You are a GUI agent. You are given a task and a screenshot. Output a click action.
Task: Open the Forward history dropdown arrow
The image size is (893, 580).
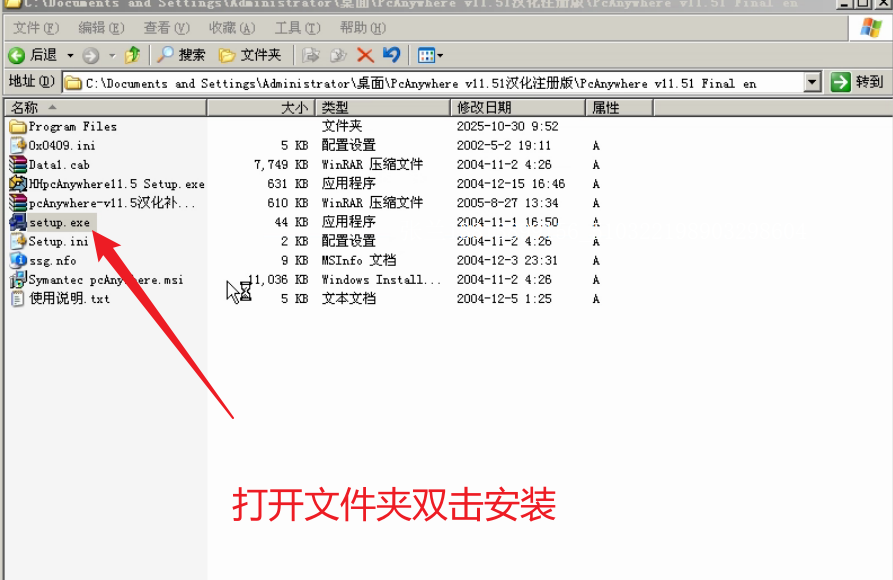coord(112,55)
